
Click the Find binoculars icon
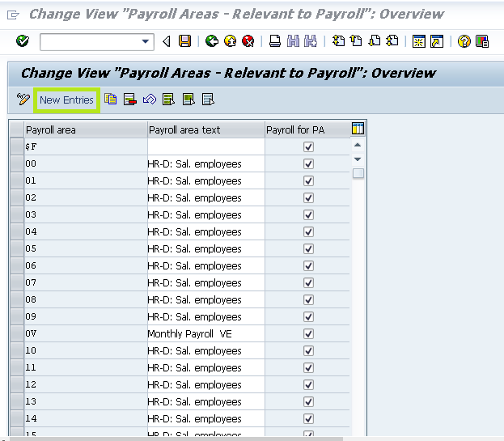coord(293,41)
